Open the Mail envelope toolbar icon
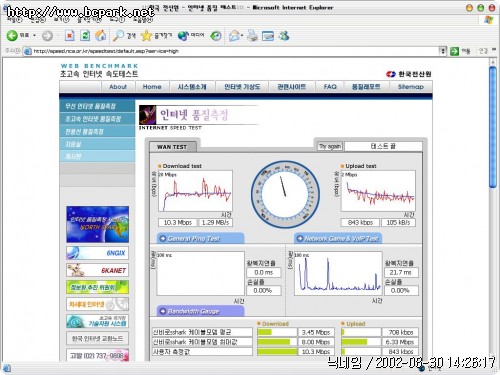Screen dimensions: 500x375 234,36
